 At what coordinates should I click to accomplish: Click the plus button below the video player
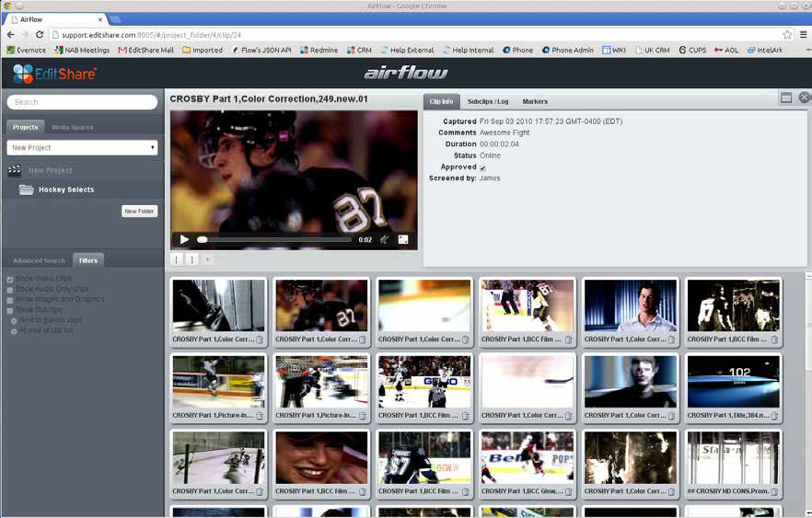tap(207, 259)
